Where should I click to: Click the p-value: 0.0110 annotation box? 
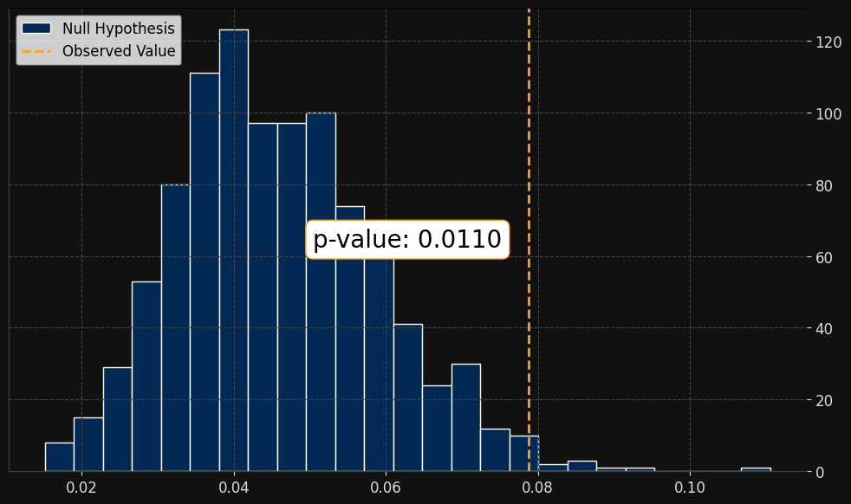coord(407,240)
